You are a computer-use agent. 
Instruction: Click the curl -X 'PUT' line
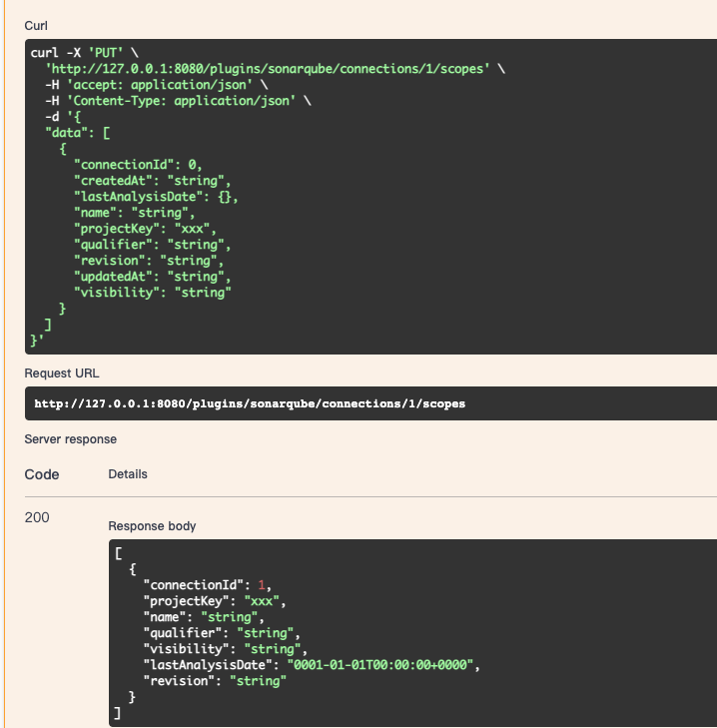tap(85, 53)
